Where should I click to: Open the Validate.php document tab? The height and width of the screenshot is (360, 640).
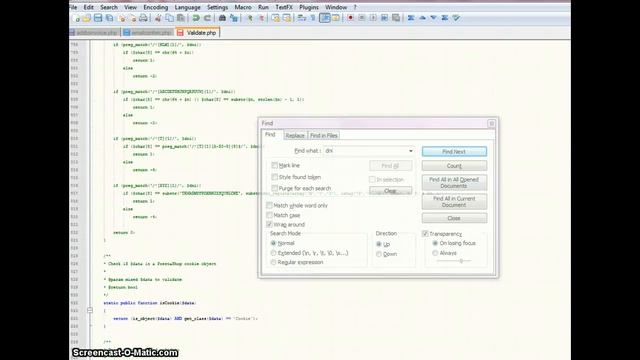pos(198,33)
